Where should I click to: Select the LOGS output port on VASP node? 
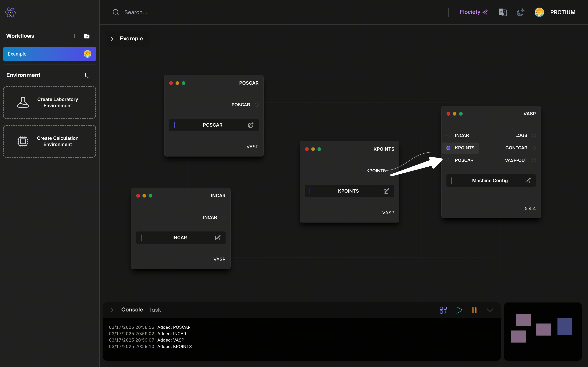tap(534, 136)
